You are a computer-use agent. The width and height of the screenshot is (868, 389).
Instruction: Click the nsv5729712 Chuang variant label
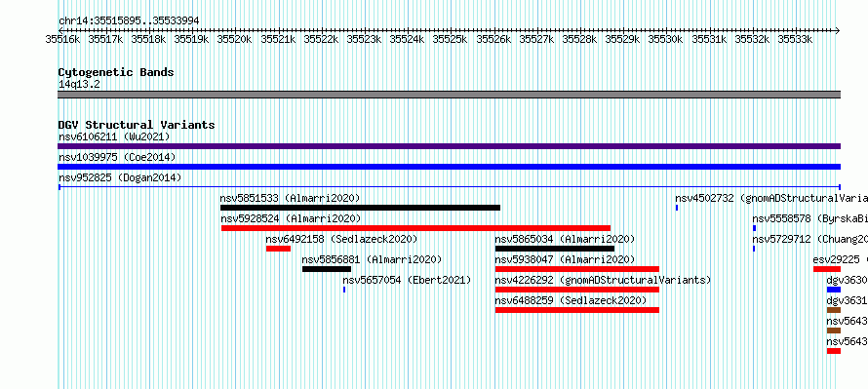(809, 239)
